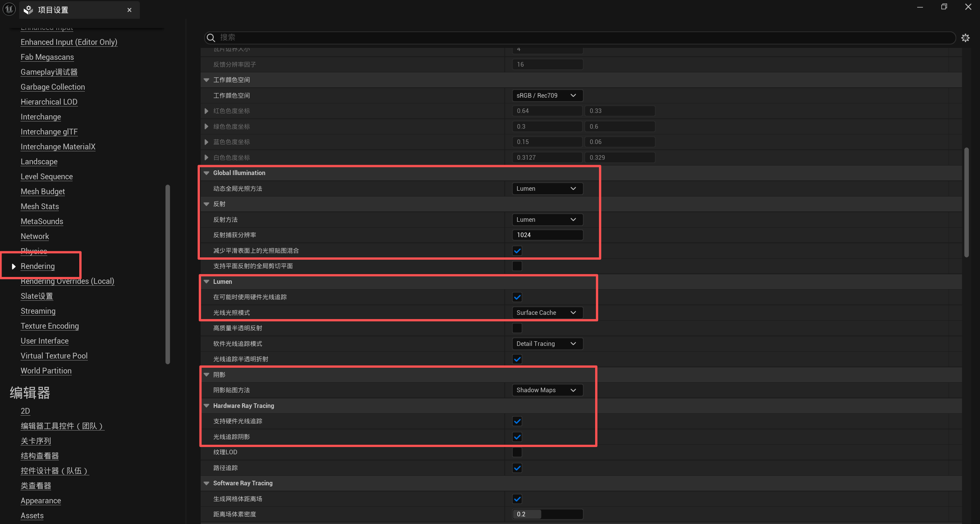Expand 蓝色色度坐标 row
This screenshot has height=524, width=980.
click(206, 142)
